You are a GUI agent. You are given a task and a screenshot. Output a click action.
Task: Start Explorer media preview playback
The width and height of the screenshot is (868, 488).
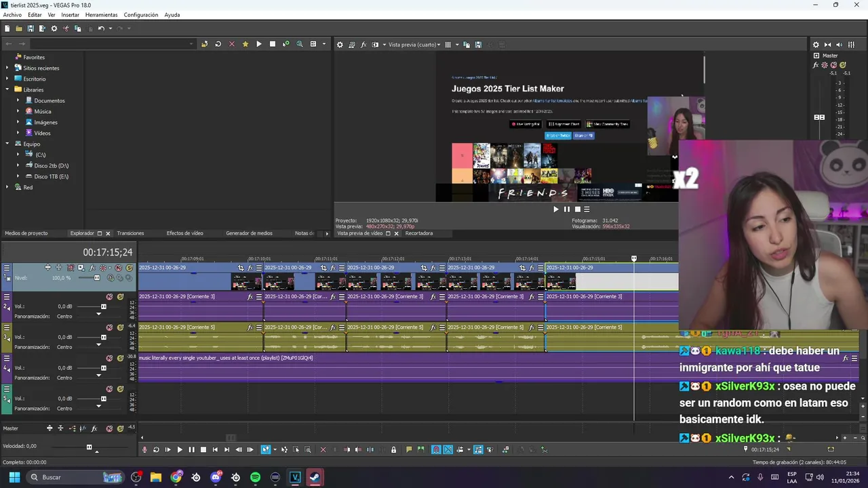pos(259,44)
